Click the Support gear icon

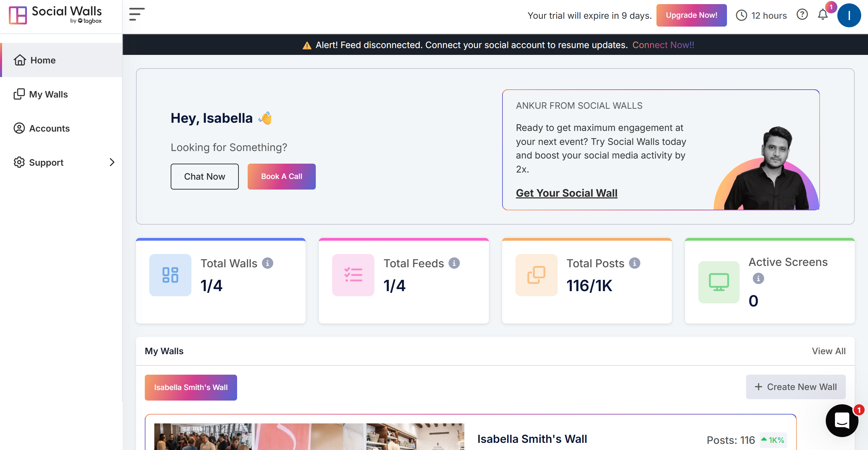pos(19,162)
